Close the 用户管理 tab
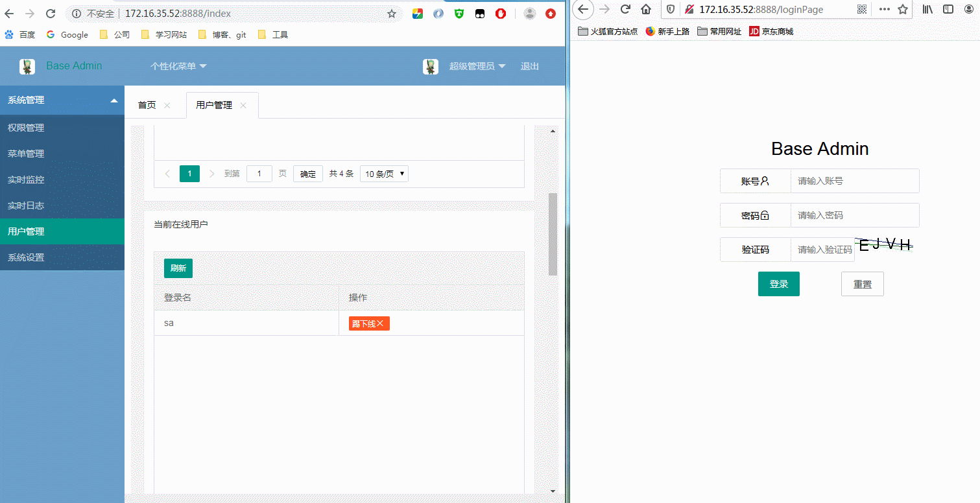This screenshot has width=980, height=503. point(243,106)
